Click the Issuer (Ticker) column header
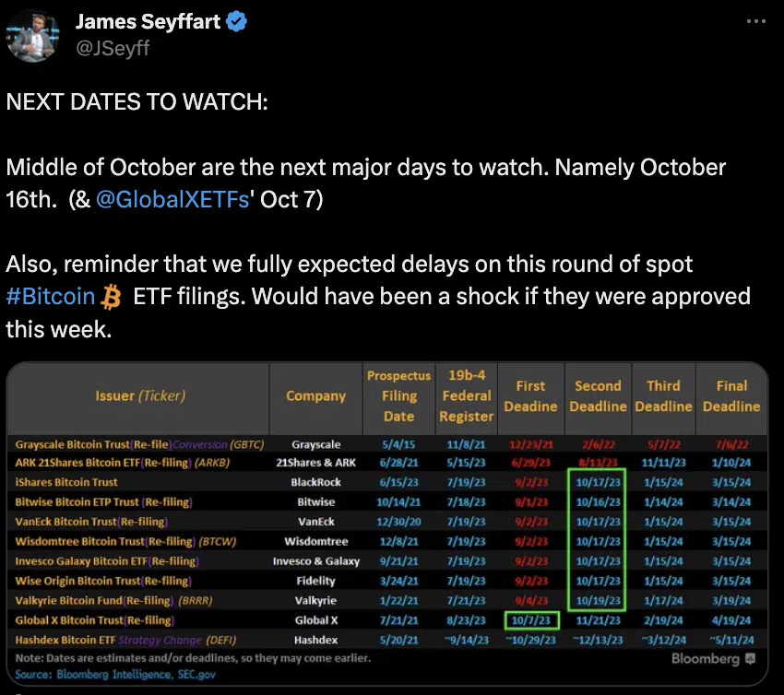The width and height of the screenshot is (784, 695). [x=140, y=396]
